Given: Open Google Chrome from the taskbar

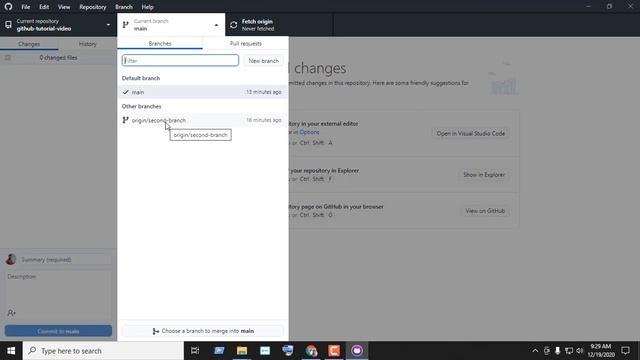Looking at the screenshot, I should pyautogui.click(x=311, y=351).
